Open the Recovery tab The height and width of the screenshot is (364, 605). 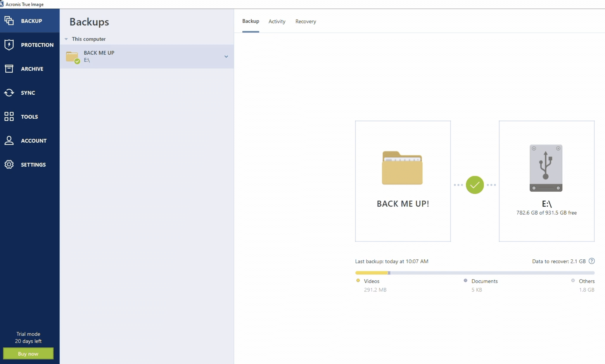click(305, 21)
